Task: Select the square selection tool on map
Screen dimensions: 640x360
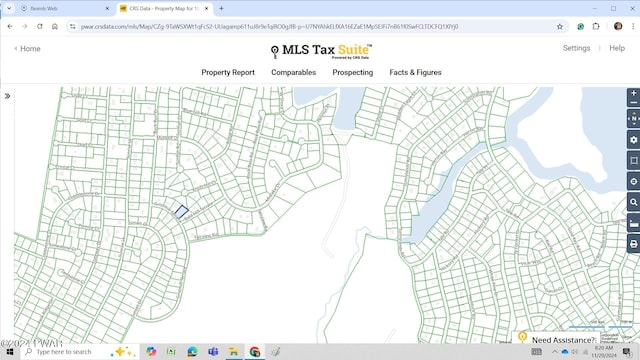Action: 633,160
